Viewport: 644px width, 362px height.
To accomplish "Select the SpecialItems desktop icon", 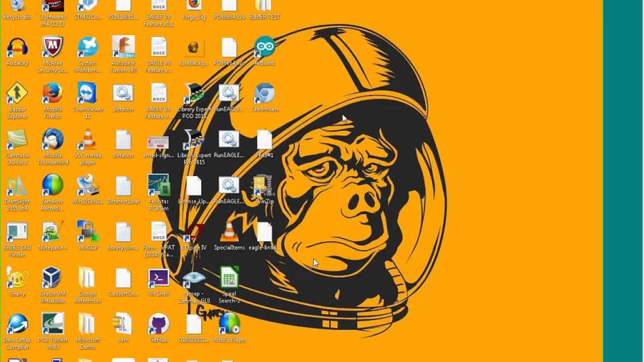I will pos(229,232).
